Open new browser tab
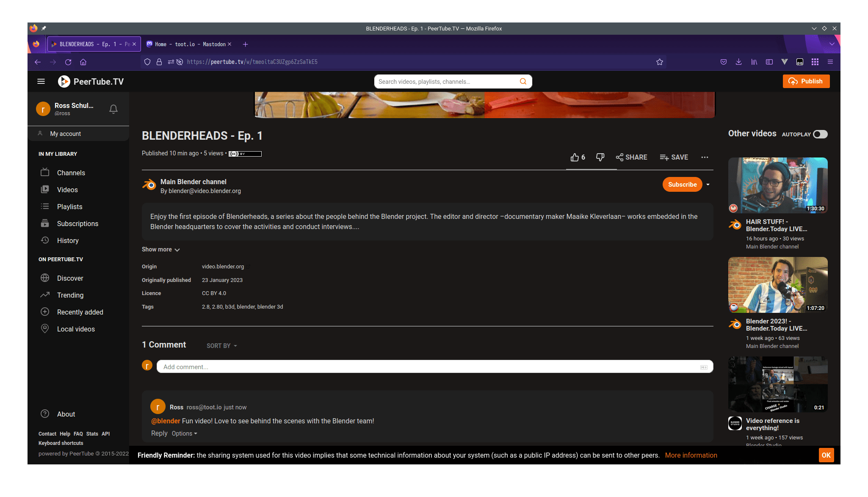The height and width of the screenshot is (497, 868). [x=245, y=44]
